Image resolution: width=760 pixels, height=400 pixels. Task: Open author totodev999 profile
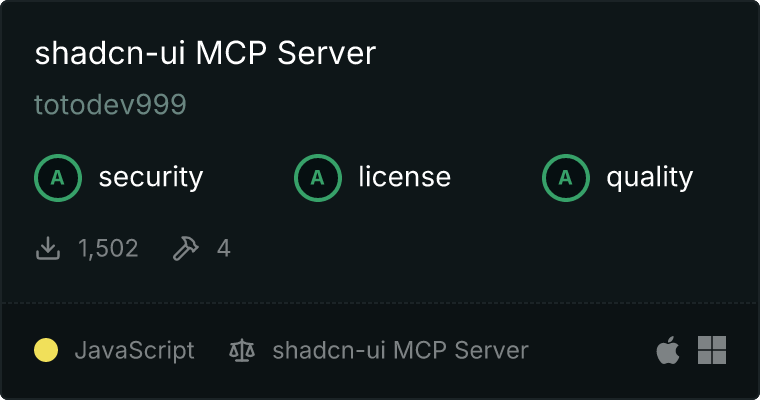111,104
